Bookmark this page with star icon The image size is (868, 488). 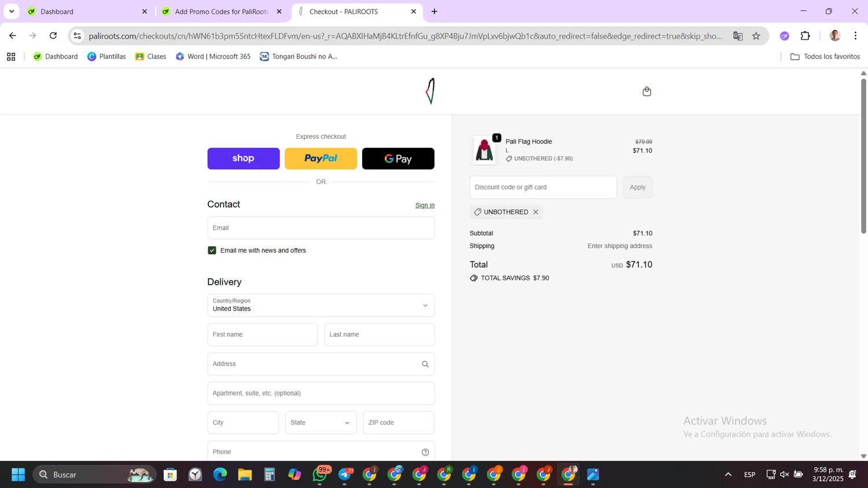[756, 36]
